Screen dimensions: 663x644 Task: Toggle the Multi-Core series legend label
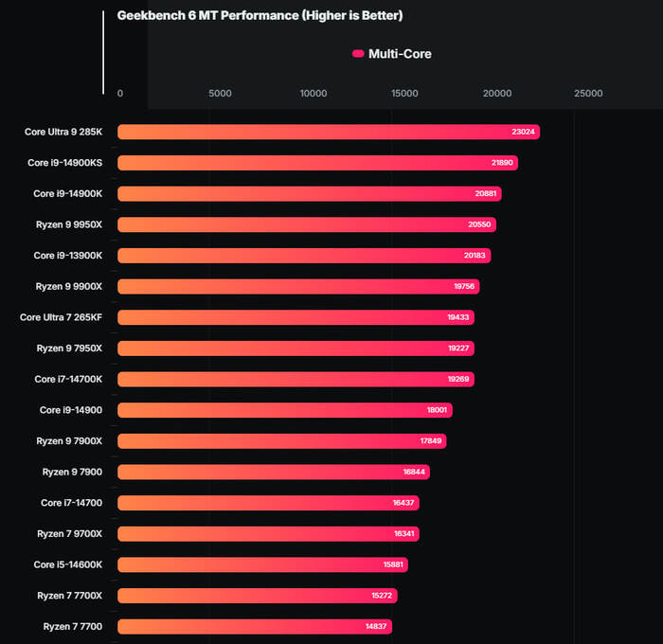pyautogui.click(x=400, y=54)
